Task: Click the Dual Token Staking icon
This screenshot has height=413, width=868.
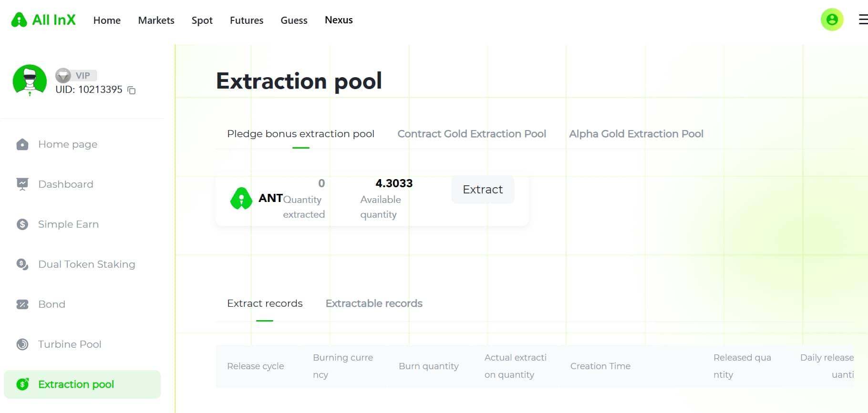Action: pyautogui.click(x=22, y=264)
